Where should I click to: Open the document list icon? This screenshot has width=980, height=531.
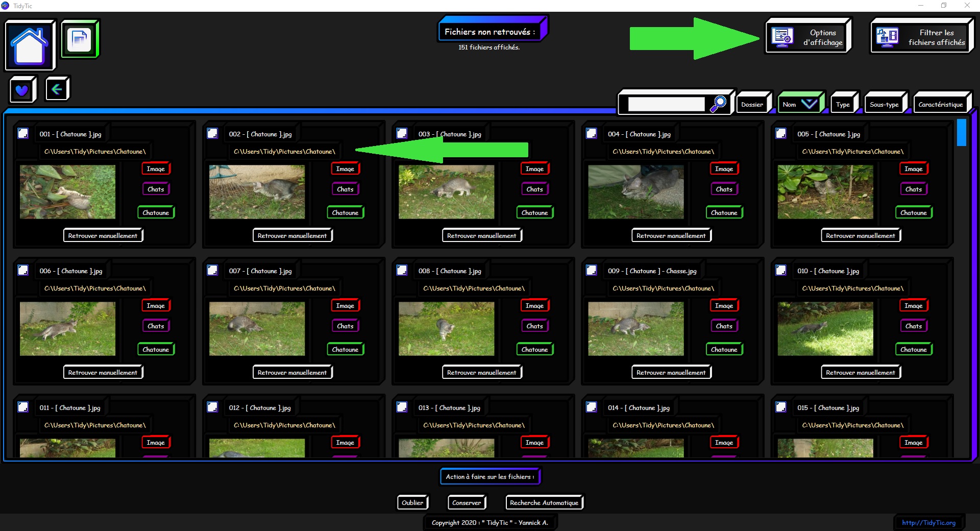coord(80,39)
